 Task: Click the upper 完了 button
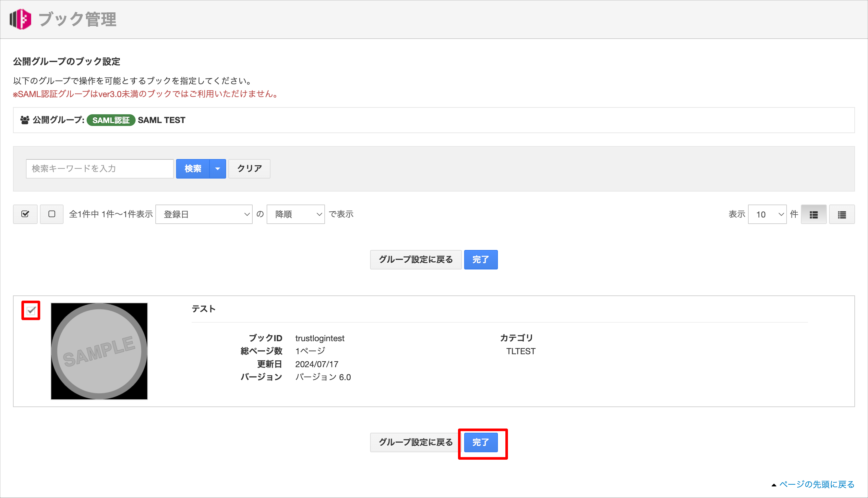[x=481, y=260]
